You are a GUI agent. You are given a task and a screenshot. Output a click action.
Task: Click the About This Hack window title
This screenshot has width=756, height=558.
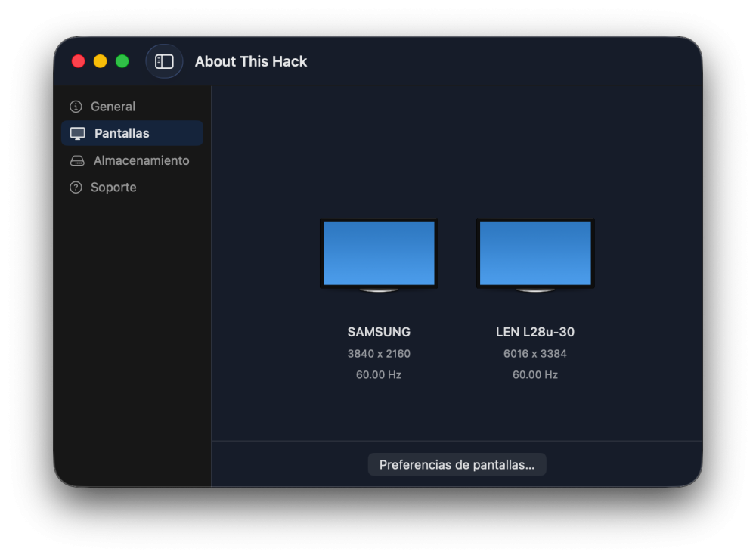coord(251,61)
